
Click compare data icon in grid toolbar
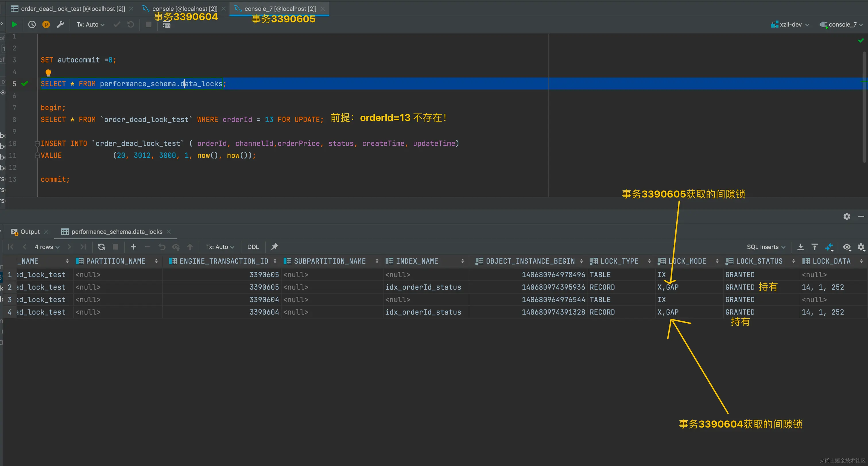(829, 247)
